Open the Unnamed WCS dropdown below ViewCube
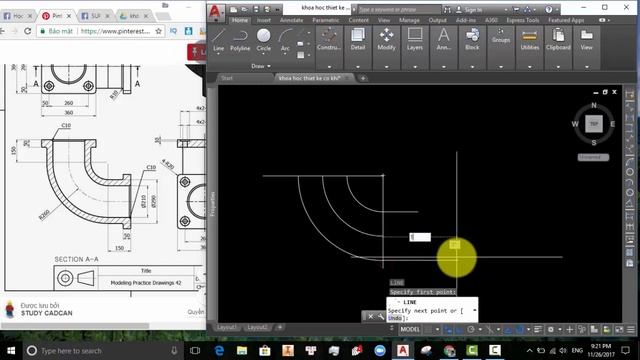This screenshot has height=360, width=640. point(593,157)
